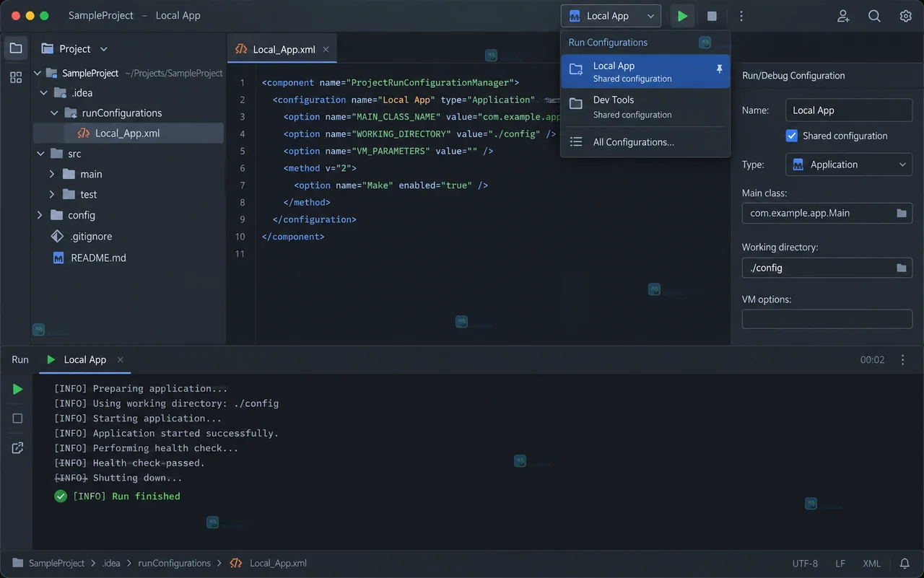Open IDE settings gear icon
Image resolution: width=924 pixels, height=578 pixels.
905,16
